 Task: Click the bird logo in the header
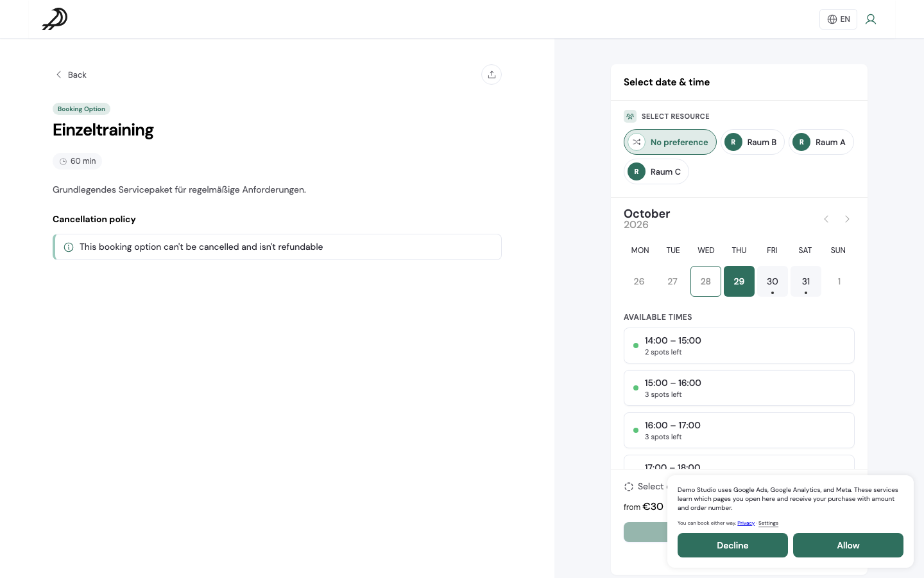point(55,19)
